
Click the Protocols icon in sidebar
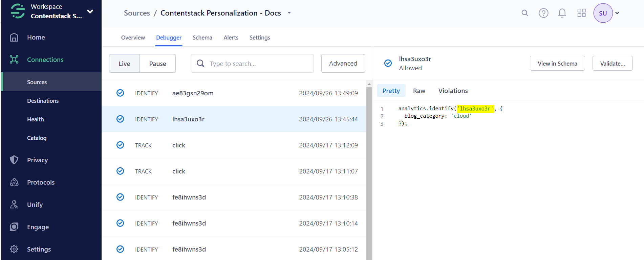[14, 182]
